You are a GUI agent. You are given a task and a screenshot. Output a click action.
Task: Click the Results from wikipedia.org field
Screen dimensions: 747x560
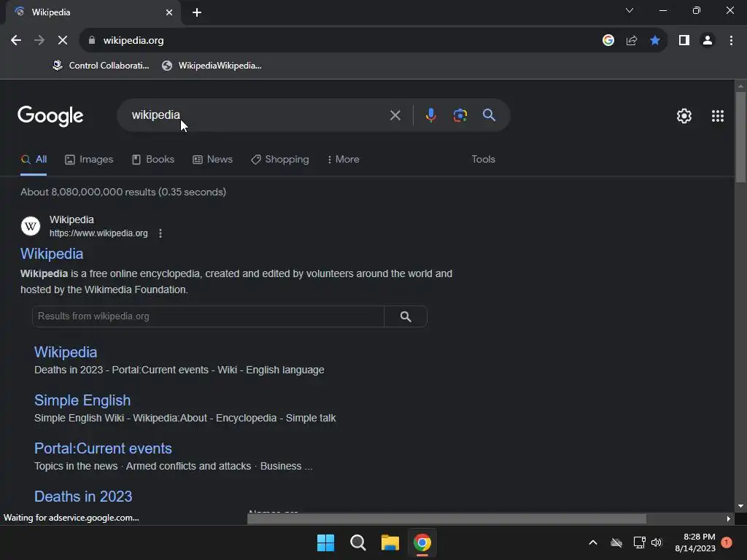click(208, 316)
